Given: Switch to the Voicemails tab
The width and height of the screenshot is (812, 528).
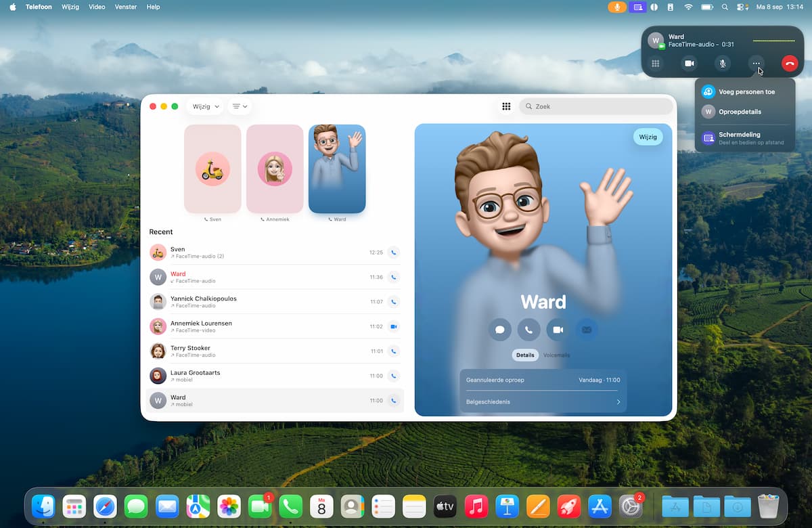Looking at the screenshot, I should pos(556,355).
